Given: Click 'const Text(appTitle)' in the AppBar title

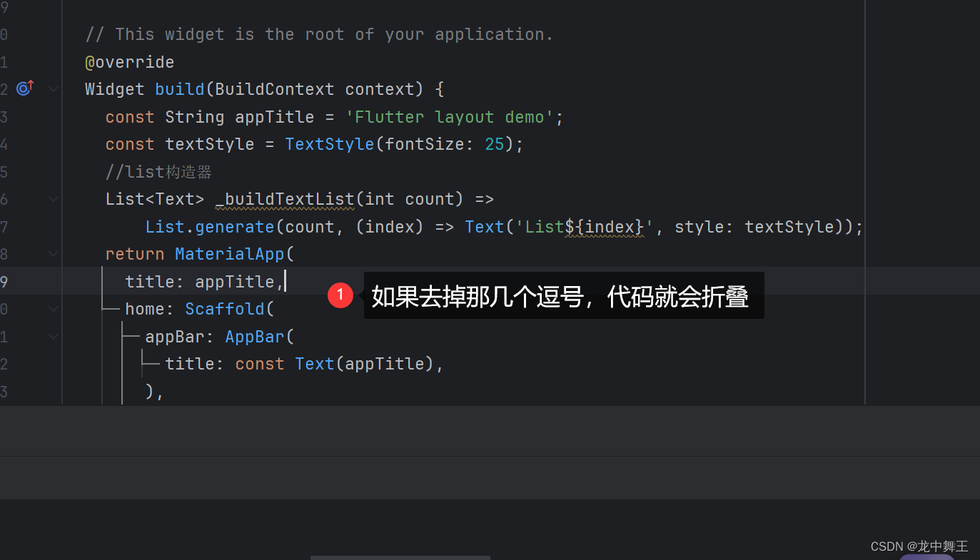Looking at the screenshot, I should 334,364.
